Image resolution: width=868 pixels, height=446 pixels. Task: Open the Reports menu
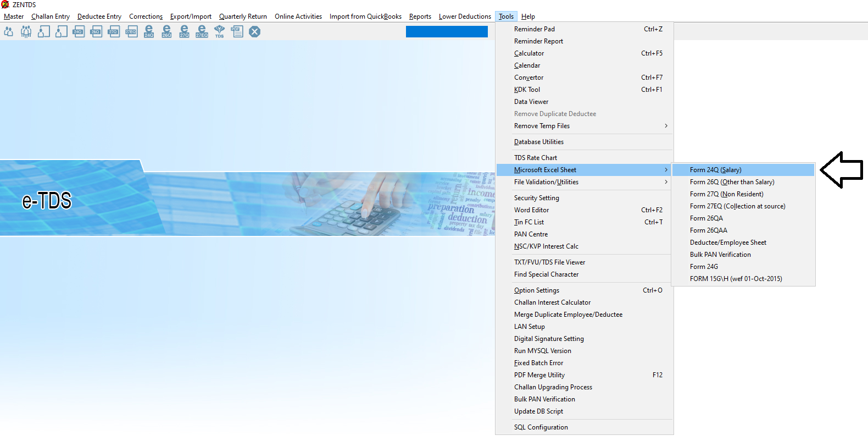coord(420,16)
